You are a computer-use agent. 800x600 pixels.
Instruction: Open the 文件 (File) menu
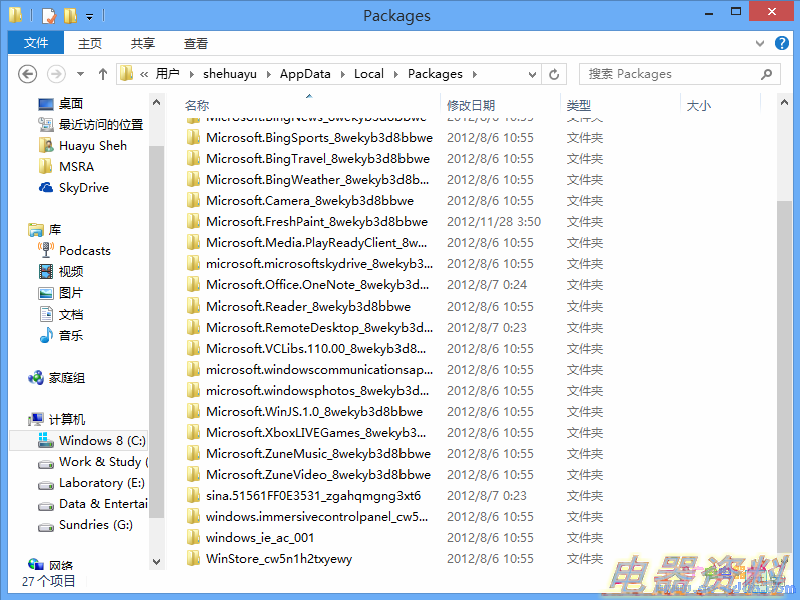coord(36,43)
